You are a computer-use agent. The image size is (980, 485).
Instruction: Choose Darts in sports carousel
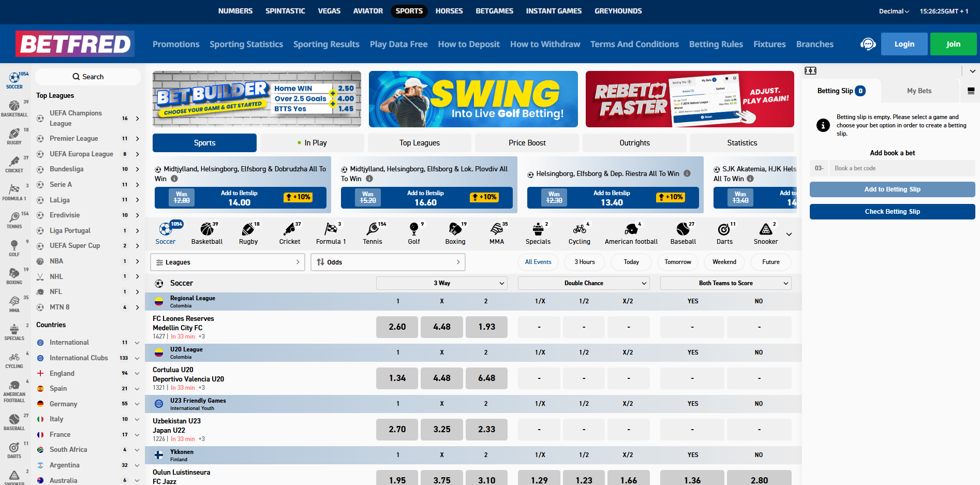click(724, 233)
